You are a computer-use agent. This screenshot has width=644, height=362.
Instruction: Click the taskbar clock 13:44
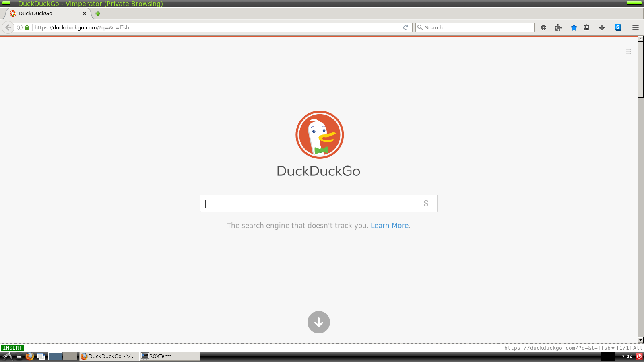(625, 357)
